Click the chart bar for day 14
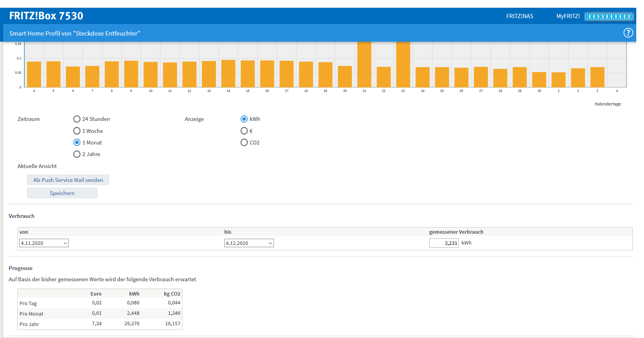The height and width of the screenshot is (338, 644). 228,73
